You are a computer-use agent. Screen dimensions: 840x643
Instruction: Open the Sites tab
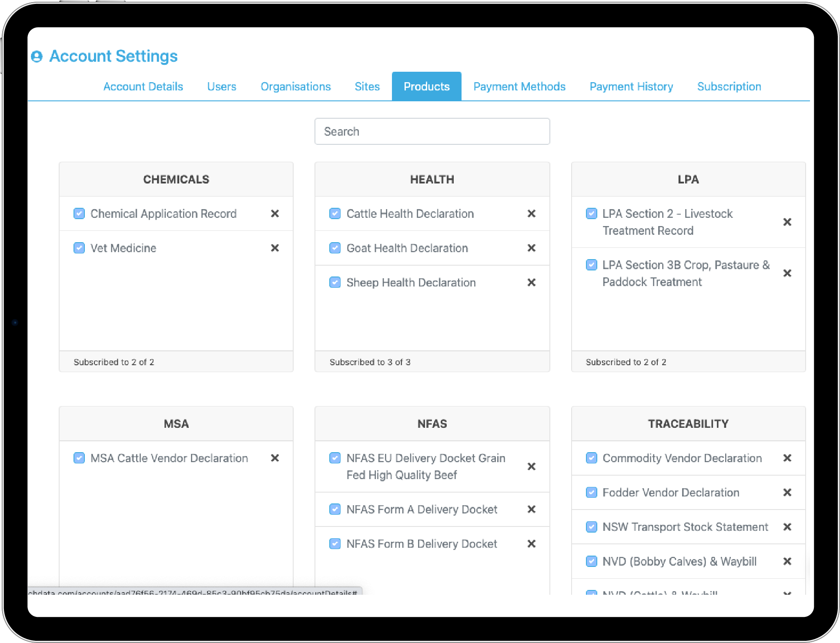pos(367,87)
